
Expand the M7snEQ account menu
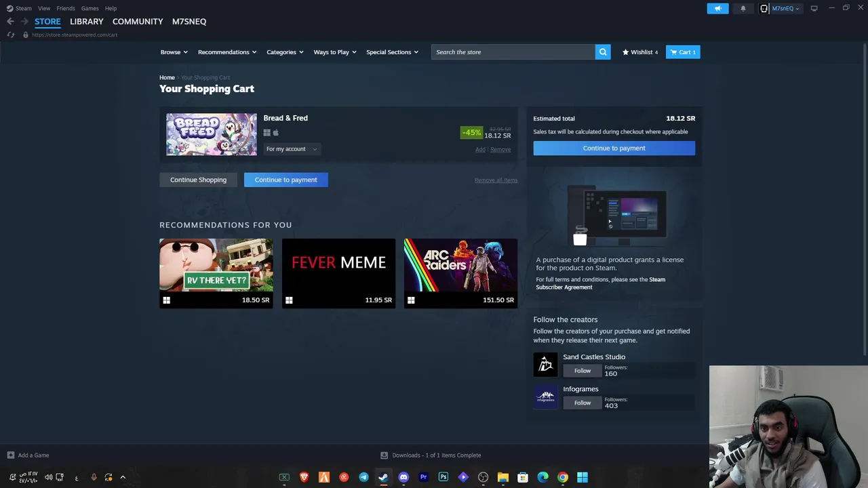[785, 8]
